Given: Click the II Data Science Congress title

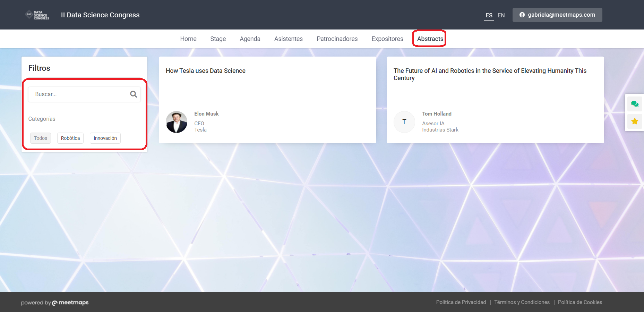Looking at the screenshot, I should 100,15.
